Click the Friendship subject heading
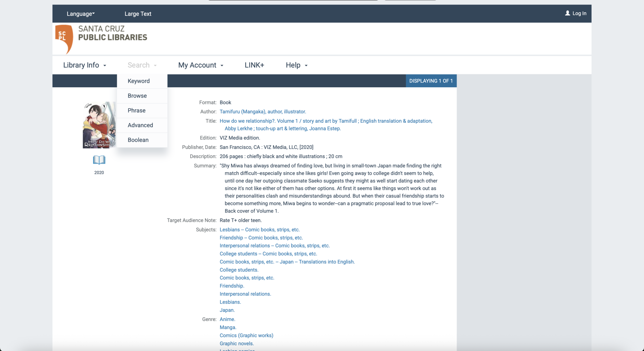Viewport: 644px width, 351px height. tap(232, 286)
